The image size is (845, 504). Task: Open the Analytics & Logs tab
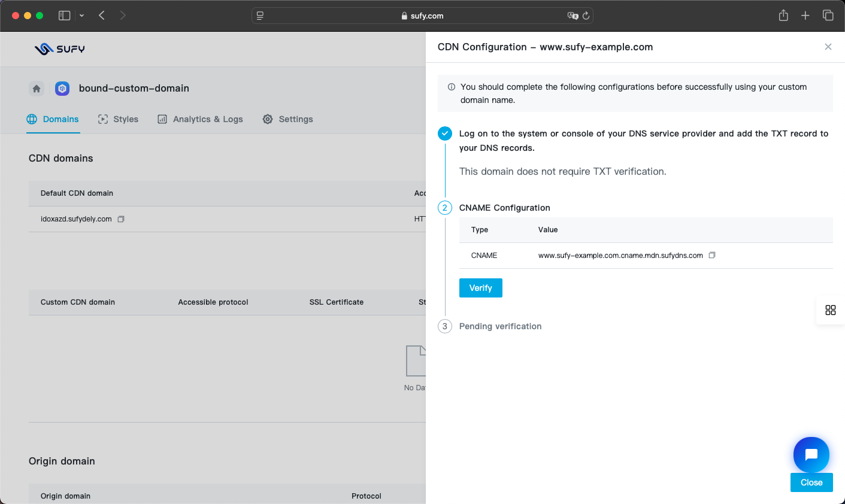pyautogui.click(x=200, y=119)
